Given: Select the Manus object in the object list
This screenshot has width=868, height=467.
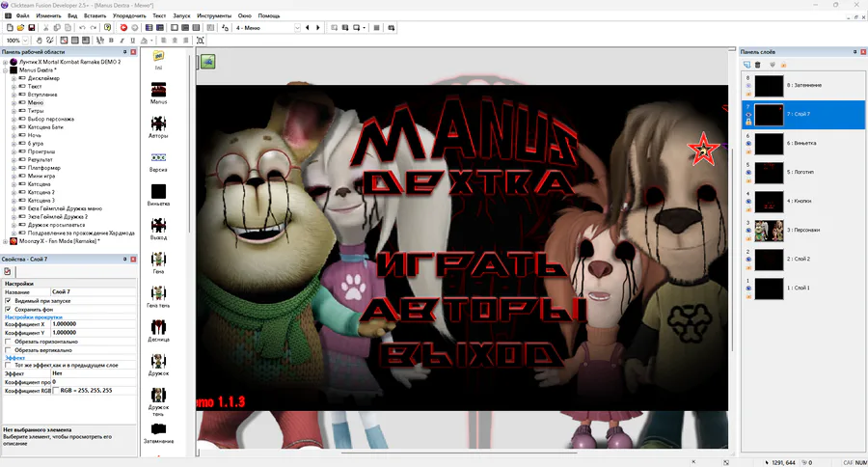Looking at the screenshot, I should [x=158, y=94].
